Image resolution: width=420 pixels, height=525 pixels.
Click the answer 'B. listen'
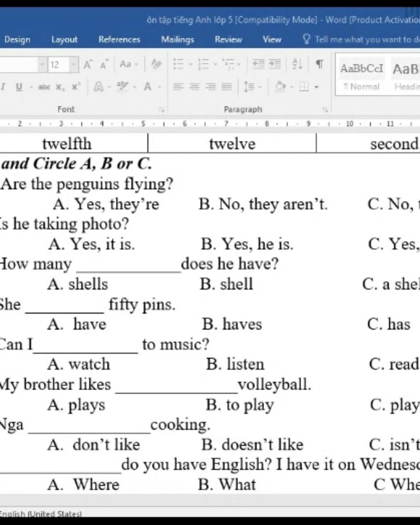(x=235, y=364)
